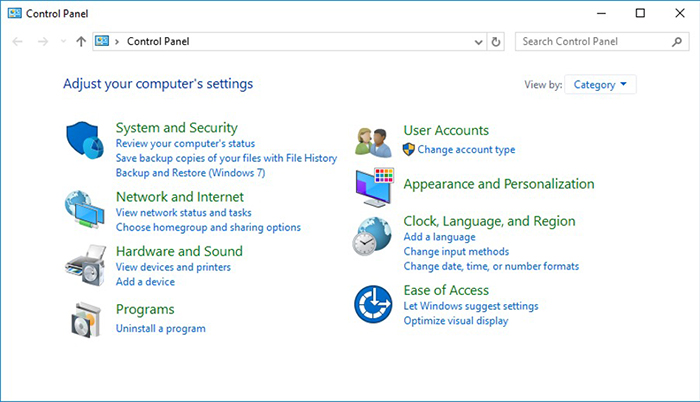This screenshot has height=402, width=700.
Task: Click the Hardware and Sound printer icon
Action: [85, 265]
